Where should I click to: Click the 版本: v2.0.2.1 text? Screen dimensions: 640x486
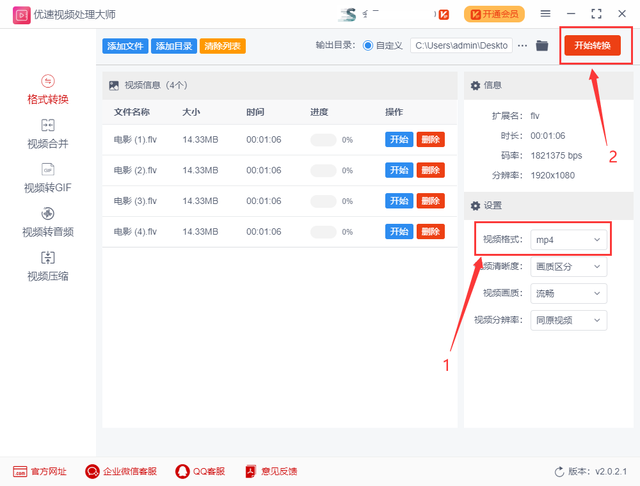pyautogui.click(x=598, y=472)
